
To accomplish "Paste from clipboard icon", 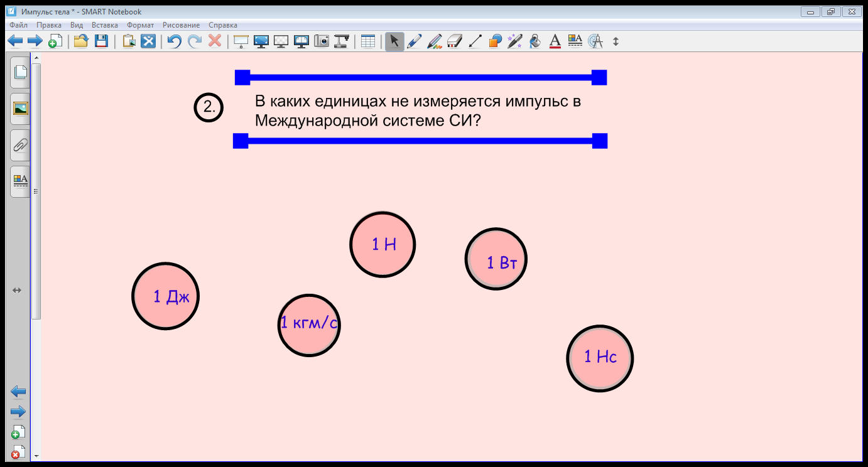I will 129,41.
